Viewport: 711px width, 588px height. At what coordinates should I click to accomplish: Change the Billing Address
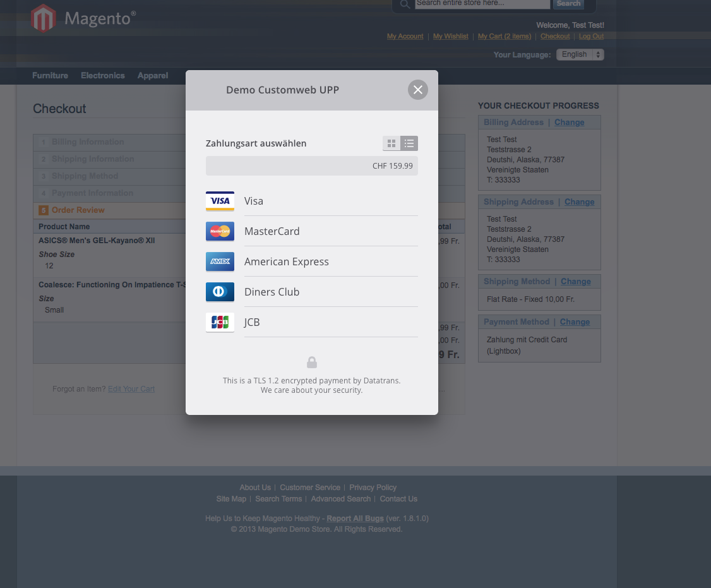[x=569, y=123]
